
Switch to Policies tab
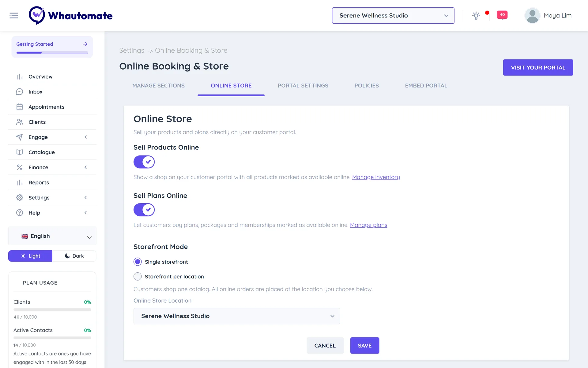click(367, 86)
